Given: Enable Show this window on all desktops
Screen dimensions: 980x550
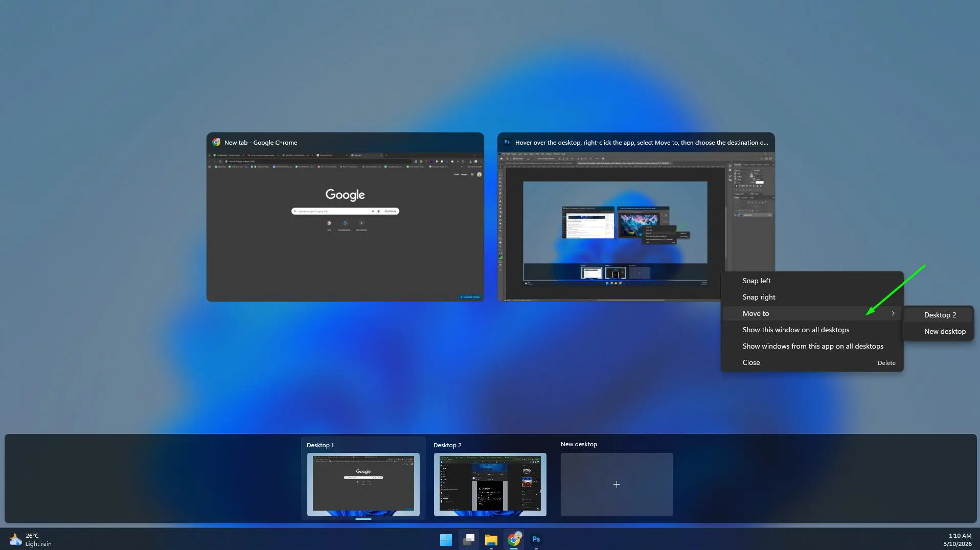Looking at the screenshot, I should coord(795,330).
